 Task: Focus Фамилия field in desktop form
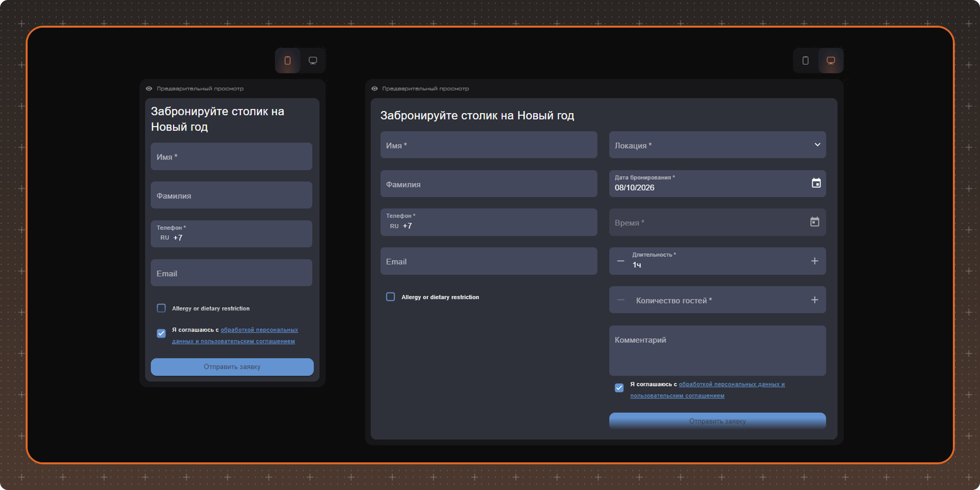[x=489, y=184]
